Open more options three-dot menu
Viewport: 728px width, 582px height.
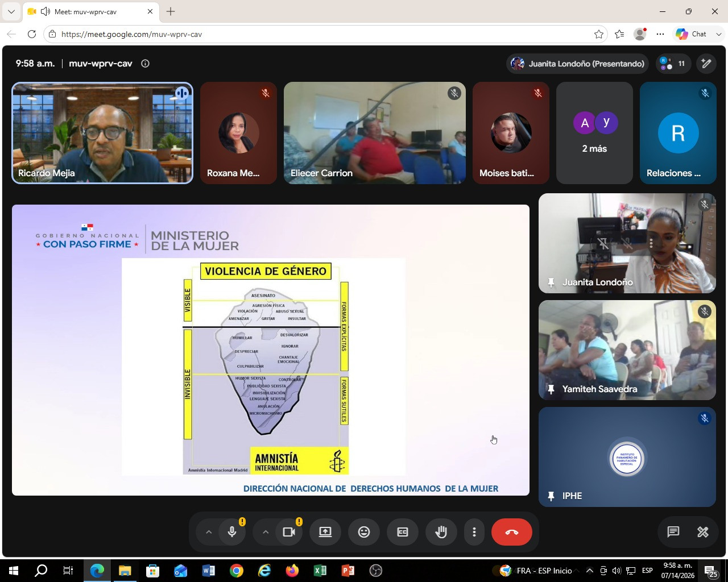point(474,532)
